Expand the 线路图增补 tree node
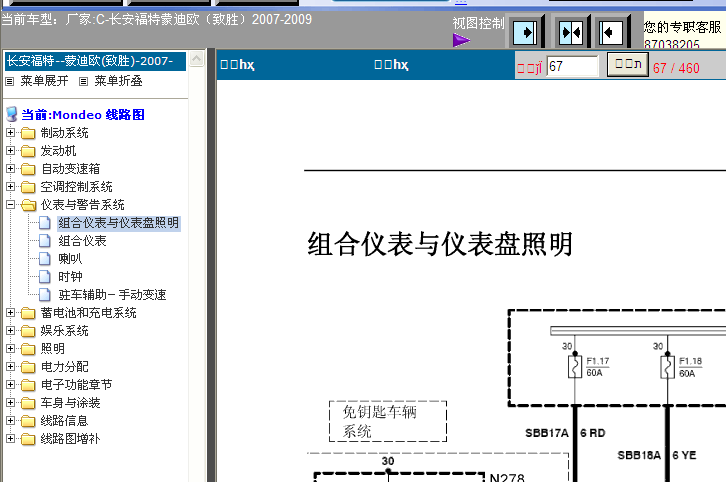This screenshot has width=726, height=482. click(10, 438)
